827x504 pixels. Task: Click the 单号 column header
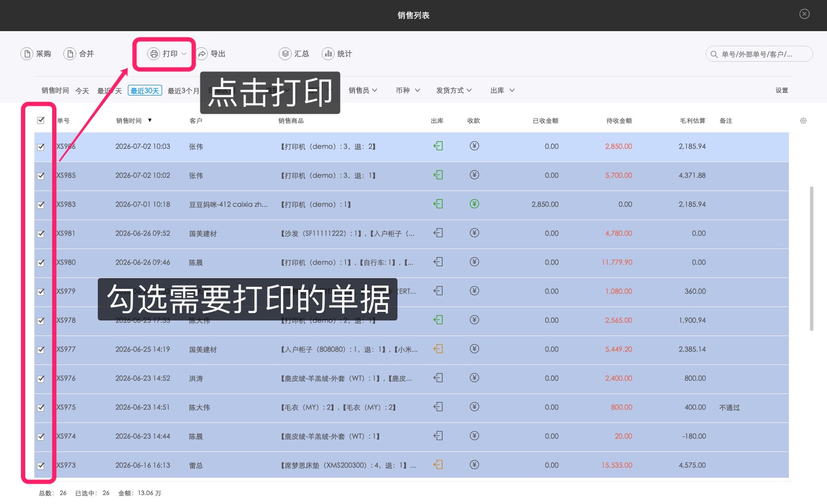63,121
